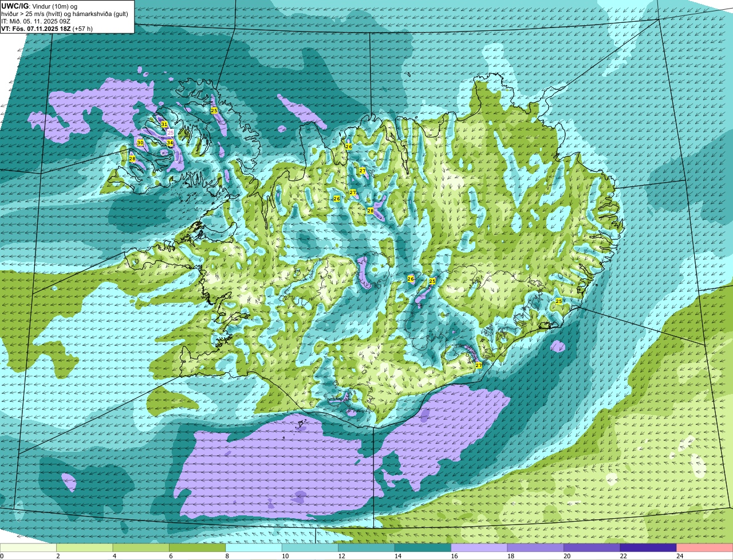Screen dimensions: 733x560
Task: Select the 14–16 m/s dark teal legend segment
Action: (x=423, y=548)
